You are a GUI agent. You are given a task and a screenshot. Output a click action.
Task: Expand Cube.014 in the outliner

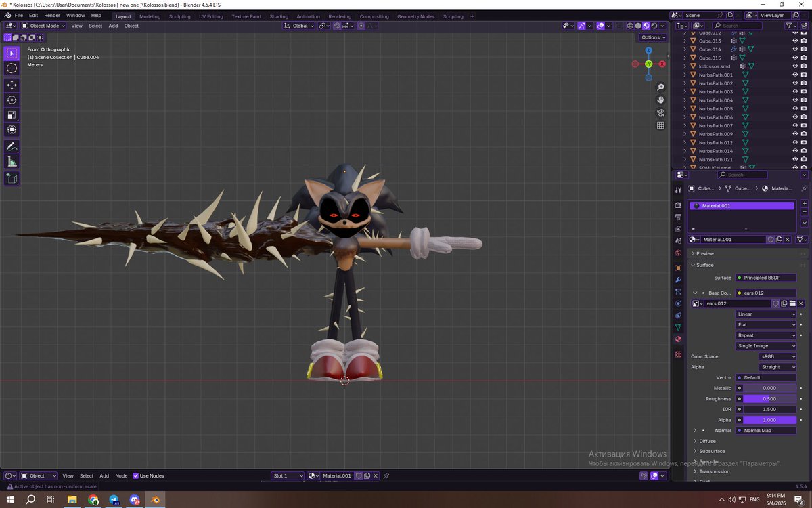coord(685,49)
